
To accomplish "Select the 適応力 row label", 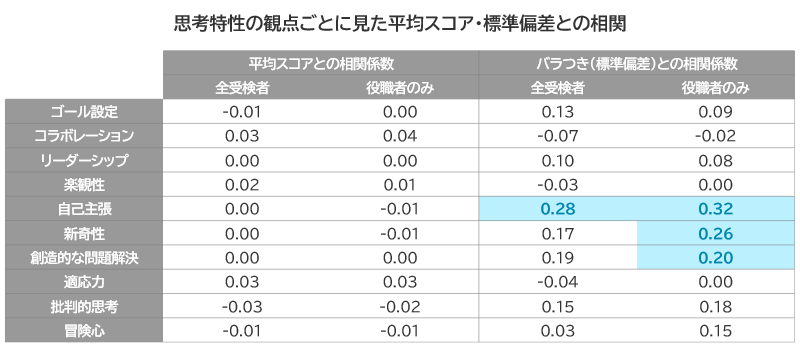I will [84, 282].
